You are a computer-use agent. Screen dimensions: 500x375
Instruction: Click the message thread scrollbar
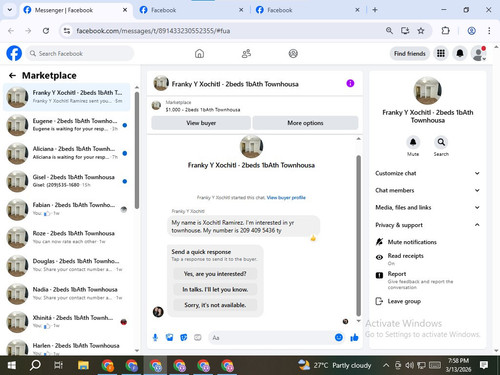pyautogui.click(x=359, y=235)
